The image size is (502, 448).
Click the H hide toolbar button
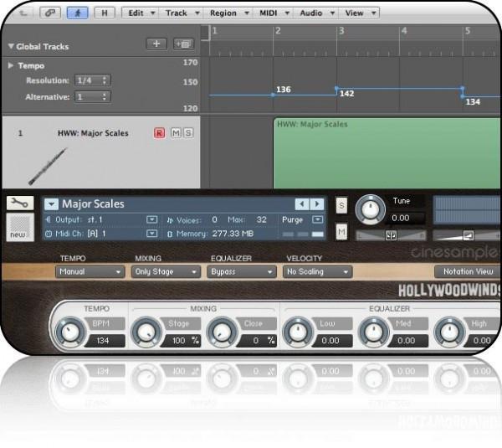(105, 13)
